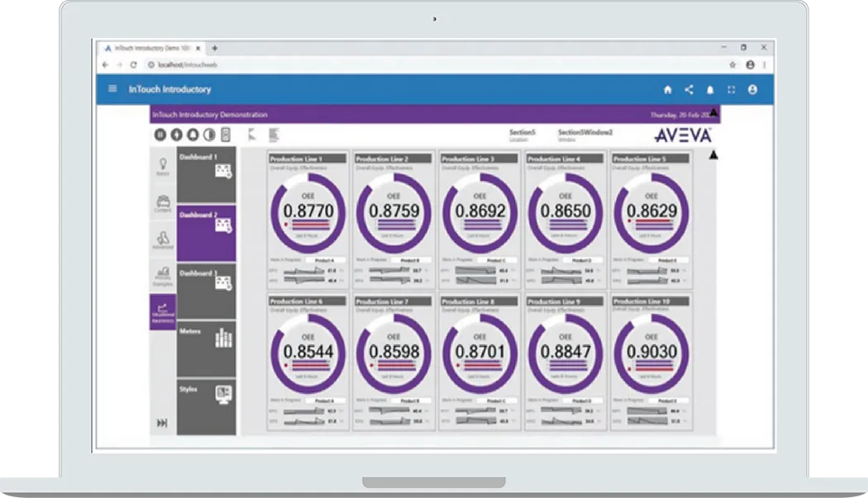Image resolution: width=868 pixels, height=498 pixels.
Task: Click the share icon in blue header
Action: pyautogui.click(x=689, y=89)
